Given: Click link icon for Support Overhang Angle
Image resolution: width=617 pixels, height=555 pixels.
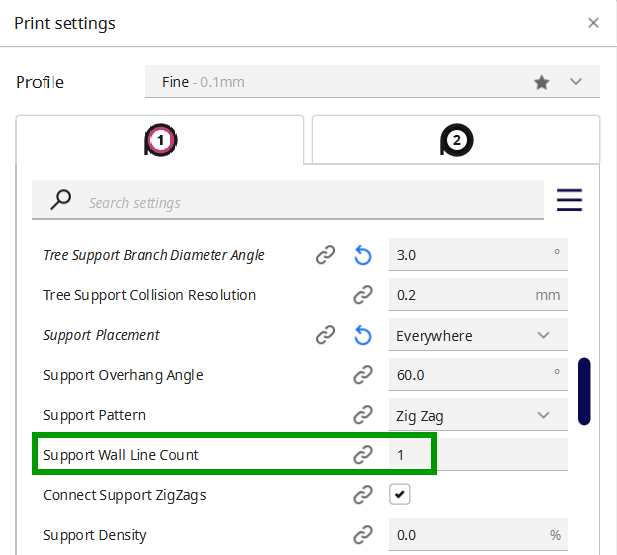Looking at the screenshot, I should 362,375.
